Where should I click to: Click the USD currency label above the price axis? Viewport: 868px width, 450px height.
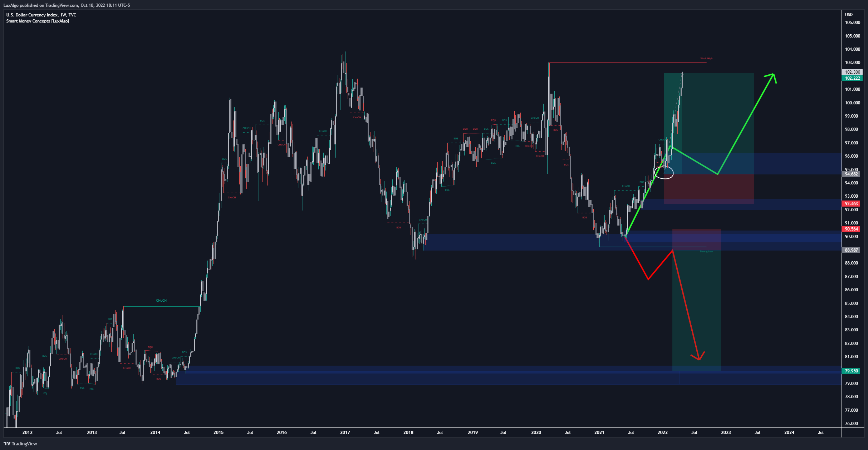[x=849, y=15]
